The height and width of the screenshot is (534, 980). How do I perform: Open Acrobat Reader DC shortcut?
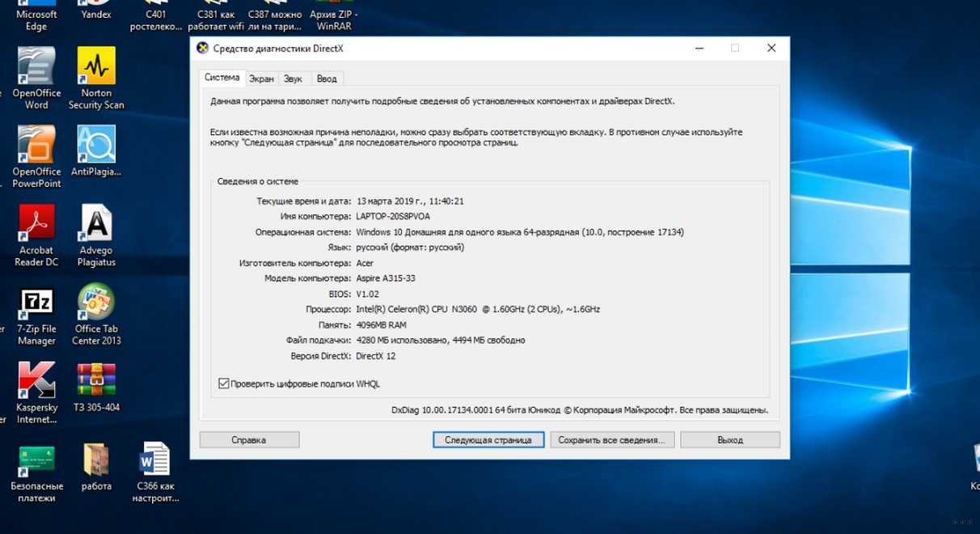coord(36,224)
